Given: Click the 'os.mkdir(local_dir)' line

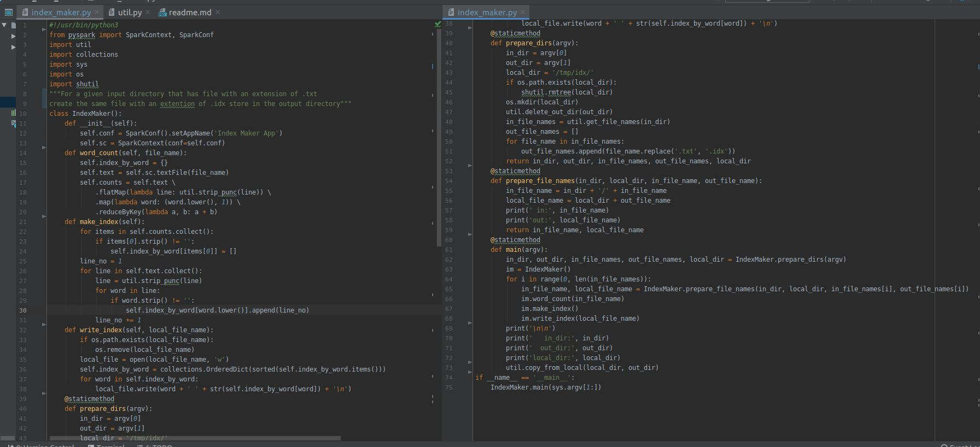Looking at the screenshot, I should 542,102.
